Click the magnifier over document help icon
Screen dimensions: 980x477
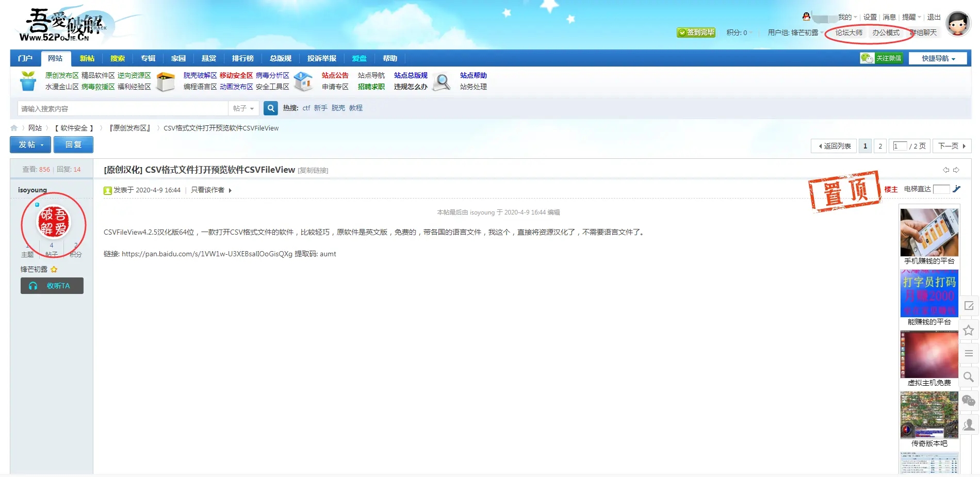[x=442, y=81]
